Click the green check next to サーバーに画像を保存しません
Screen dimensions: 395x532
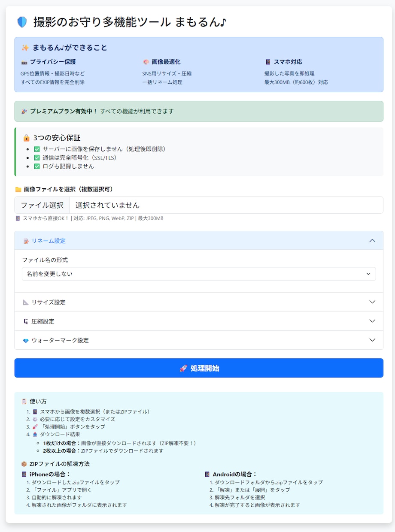click(37, 149)
